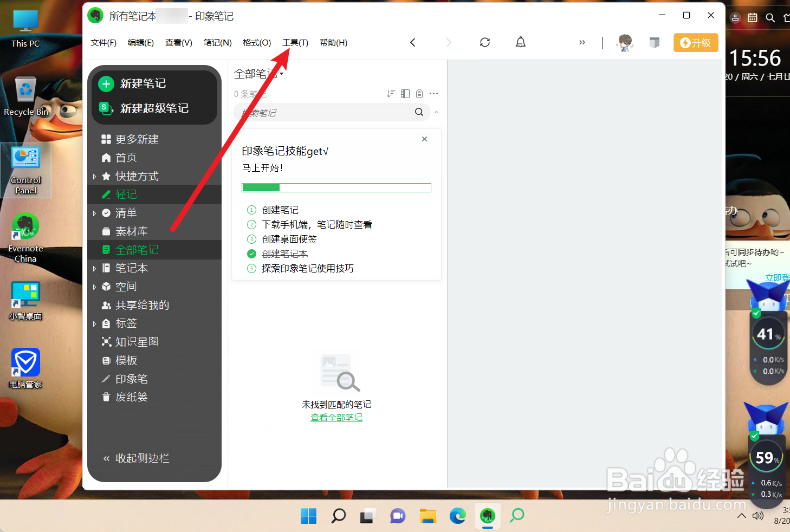Click the sort notes icon
The height and width of the screenshot is (532, 790).
pos(391,94)
